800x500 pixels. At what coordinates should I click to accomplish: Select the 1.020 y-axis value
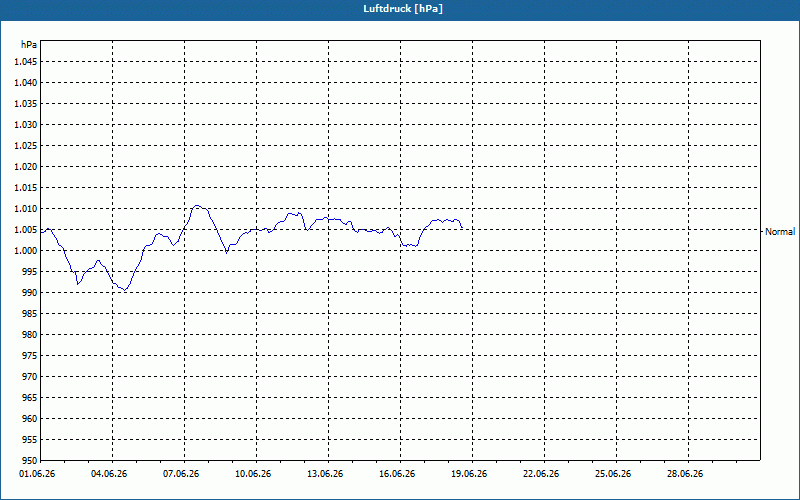tap(26, 166)
